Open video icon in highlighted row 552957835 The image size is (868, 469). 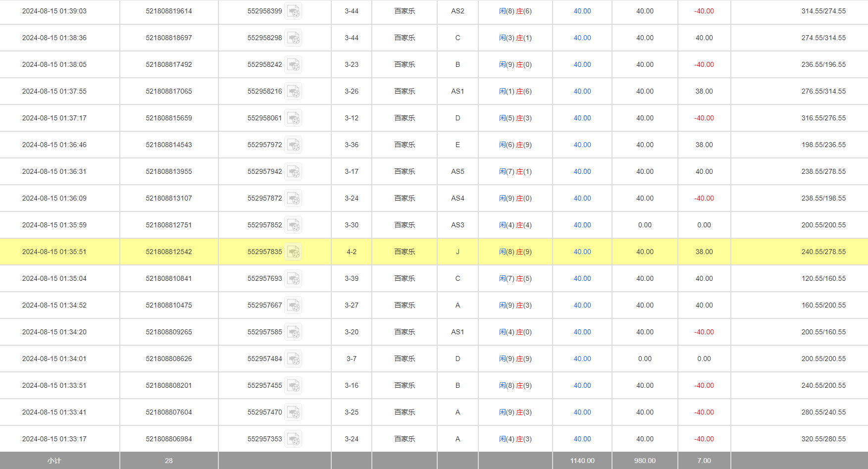293,252
